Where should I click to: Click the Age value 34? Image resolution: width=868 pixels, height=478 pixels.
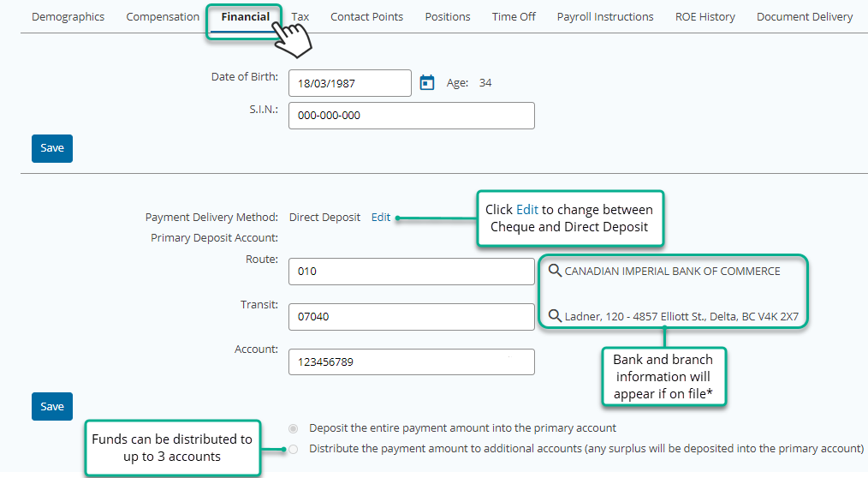pos(485,82)
